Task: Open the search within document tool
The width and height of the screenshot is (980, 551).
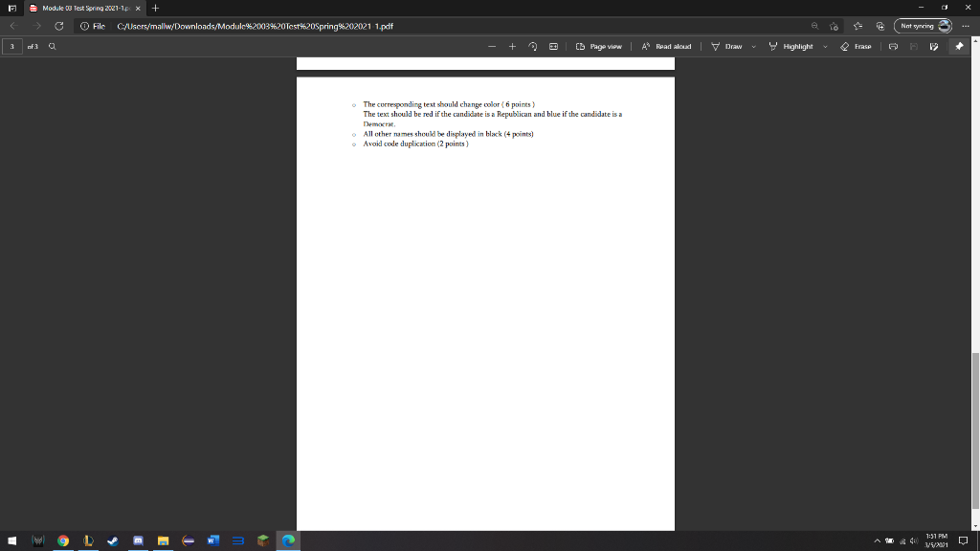Action: (x=52, y=46)
